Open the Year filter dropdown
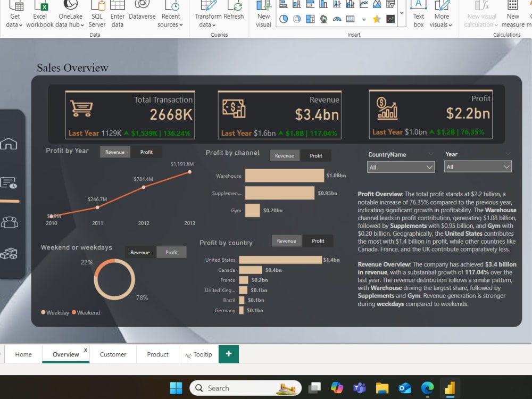The height and width of the screenshot is (399, 532). tap(477, 166)
